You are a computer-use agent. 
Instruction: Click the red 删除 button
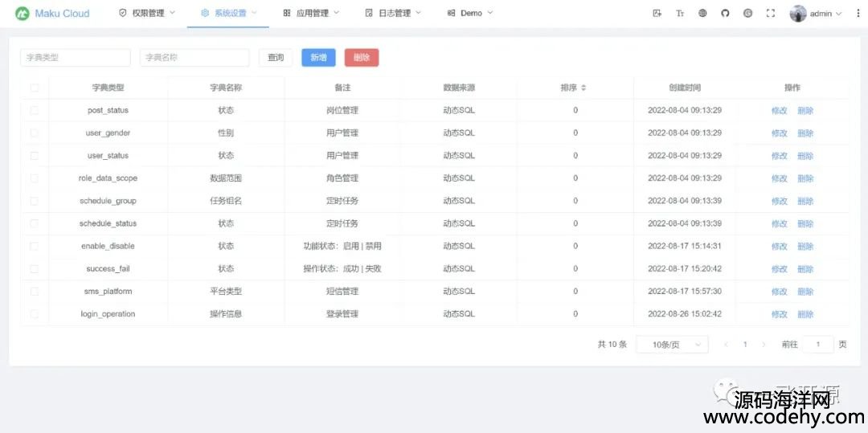[362, 58]
